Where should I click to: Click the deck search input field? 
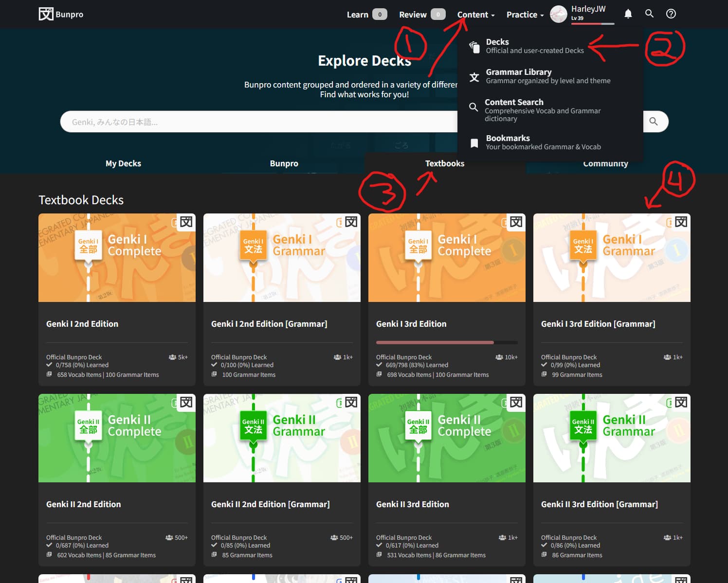tap(258, 122)
